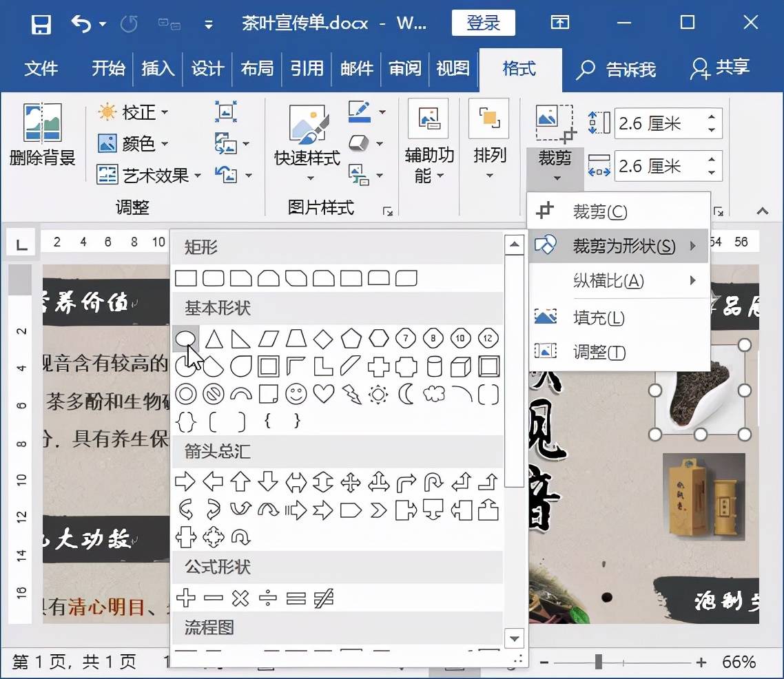Select the Cylinder (can) shape
This screenshot has height=679, width=784.
click(x=434, y=367)
